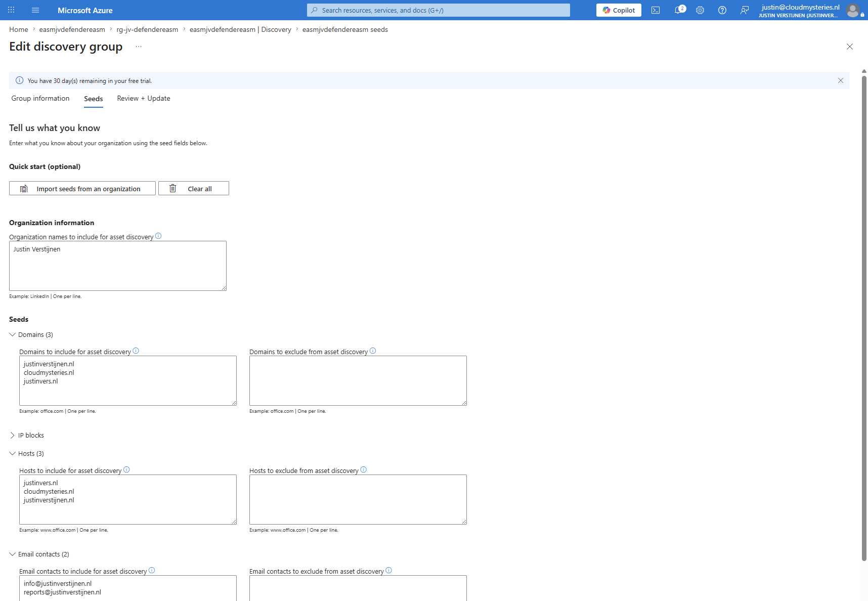Show info for Hosts to exclude
The image size is (868, 601).
pos(363,469)
